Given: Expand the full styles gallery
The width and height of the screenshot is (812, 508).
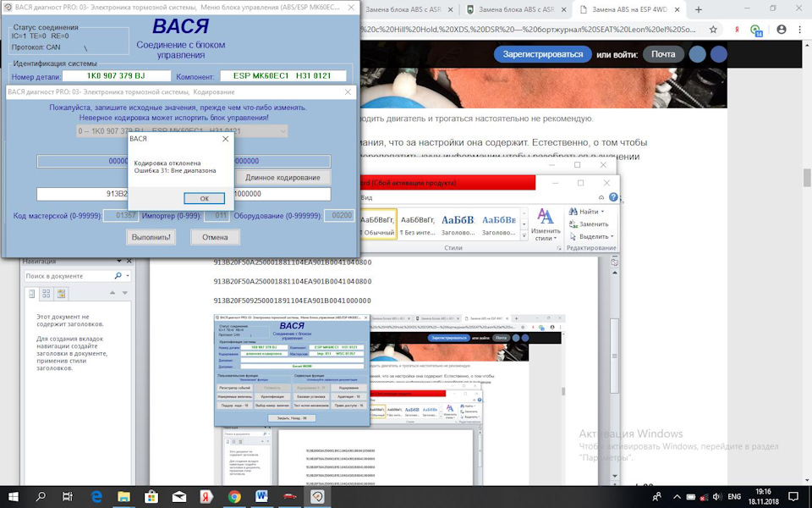Looking at the screenshot, I should (x=524, y=235).
